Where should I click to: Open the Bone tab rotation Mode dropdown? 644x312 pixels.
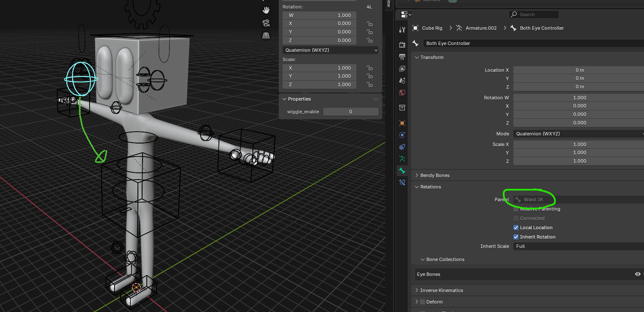(x=579, y=134)
